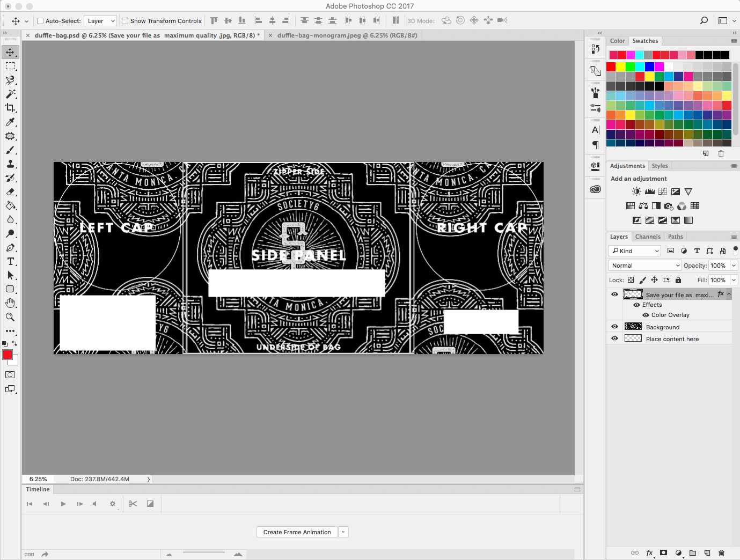Select the Quick Selection tool

click(x=10, y=80)
